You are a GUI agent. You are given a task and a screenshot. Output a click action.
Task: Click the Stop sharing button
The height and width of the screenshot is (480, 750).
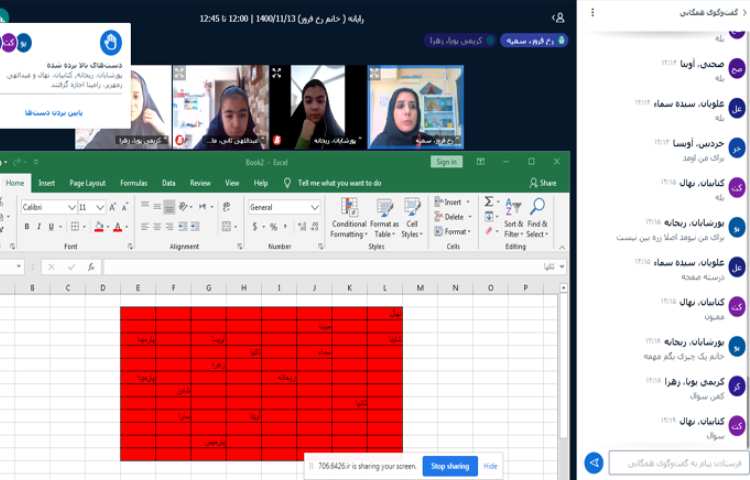click(x=450, y=466)
